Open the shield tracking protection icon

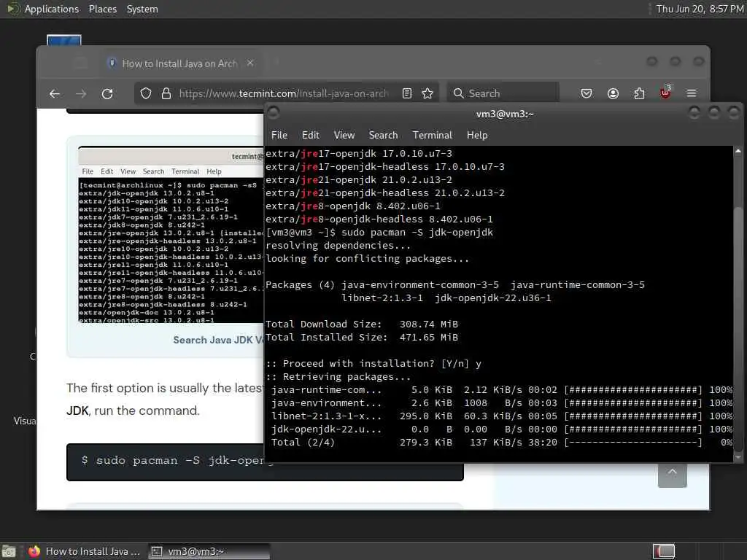[146, 94]
